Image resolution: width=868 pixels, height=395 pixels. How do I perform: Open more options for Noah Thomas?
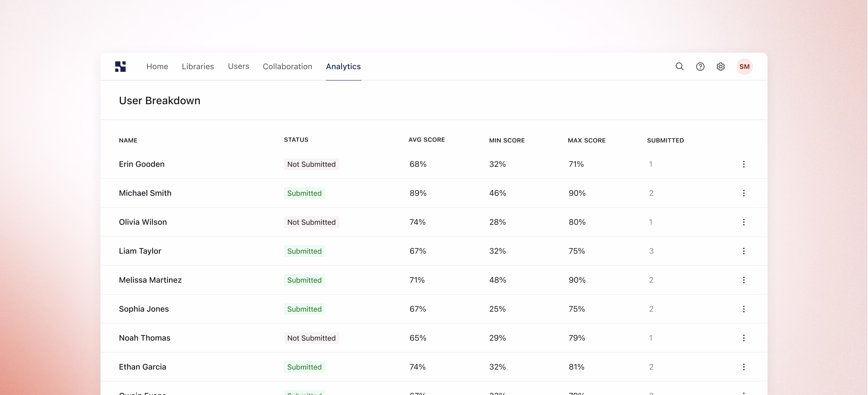744,338
